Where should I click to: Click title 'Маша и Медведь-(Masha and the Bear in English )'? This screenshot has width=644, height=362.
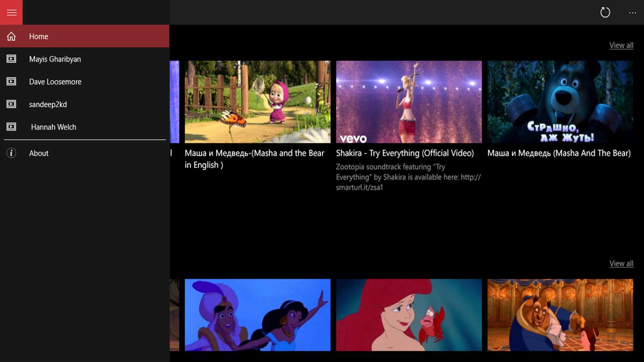[x=254, y=159]
